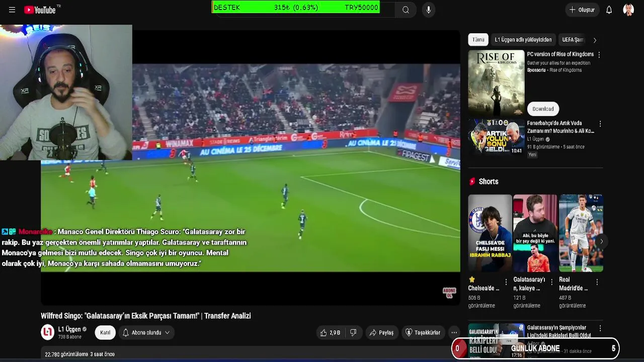Open options for Galatasaray'ın Şampiyonlar Ligi video

click(x=599, y=328)
